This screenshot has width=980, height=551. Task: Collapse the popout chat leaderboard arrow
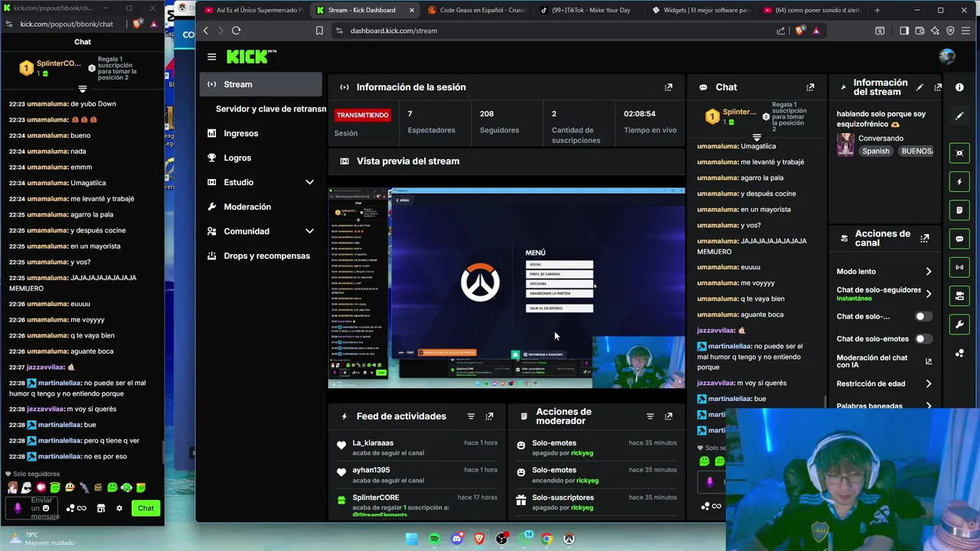tap(83, 89)
